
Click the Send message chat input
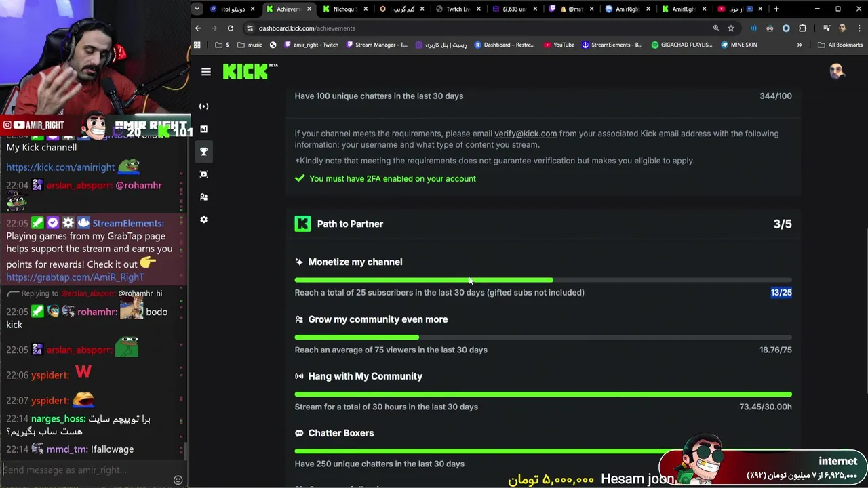click(85, 470)
